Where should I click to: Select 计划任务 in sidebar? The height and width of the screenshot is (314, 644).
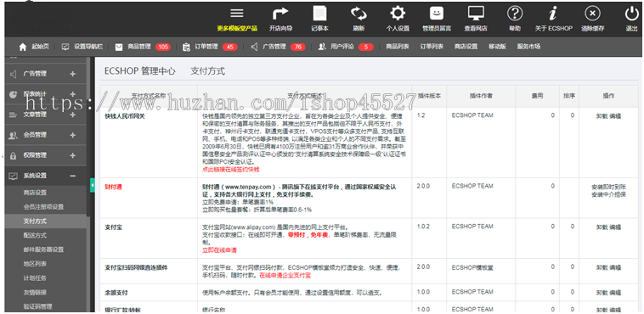click(x=35, y=278)
